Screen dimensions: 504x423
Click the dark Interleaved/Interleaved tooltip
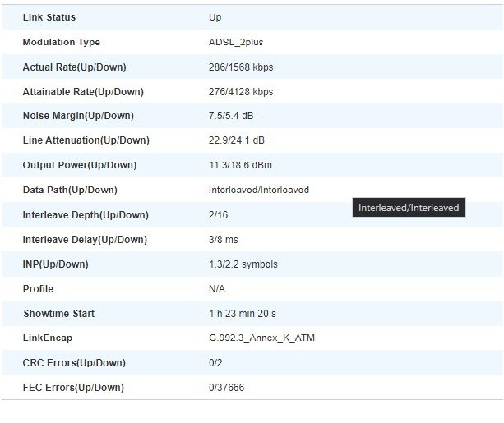409,208
